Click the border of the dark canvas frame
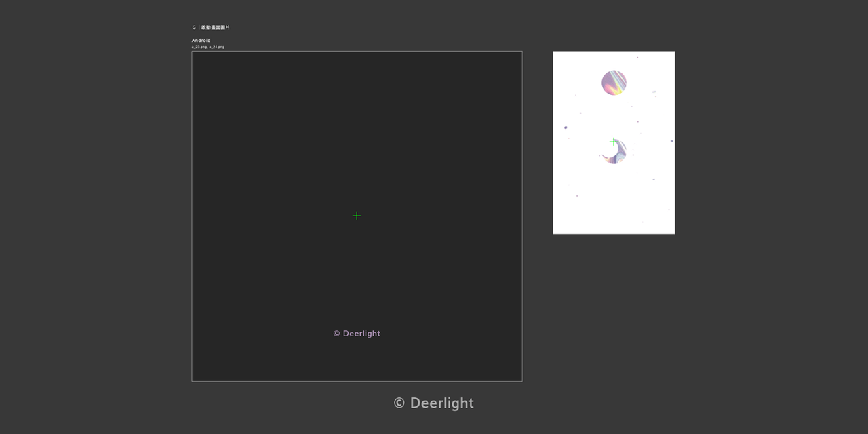Screen dimensions: 868x434 [357, 51]
